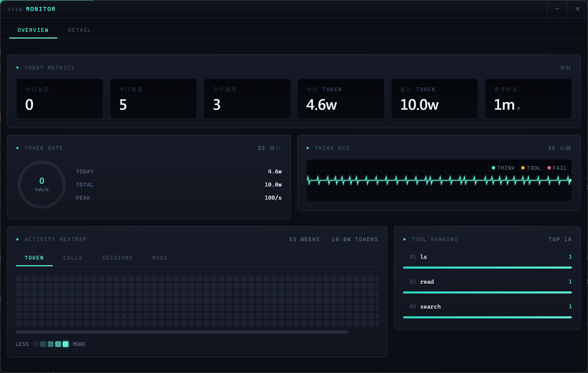The image size is (588, 373).
Task: Click the 'TOP 10' label
Action: tap(560, 239)
